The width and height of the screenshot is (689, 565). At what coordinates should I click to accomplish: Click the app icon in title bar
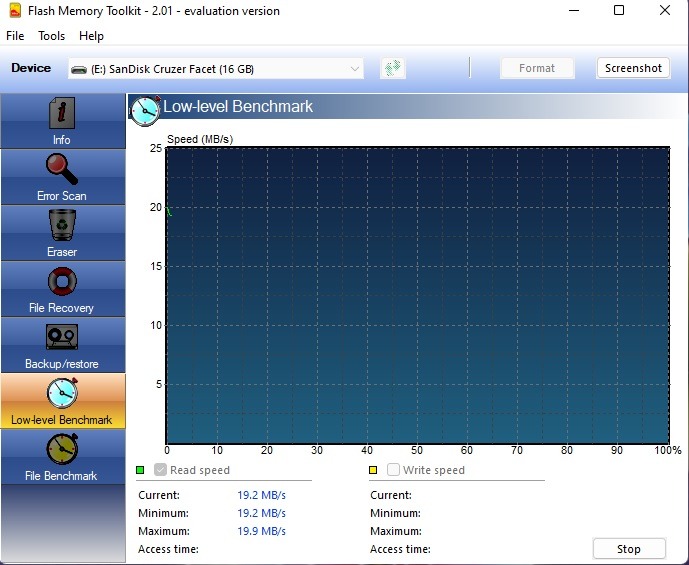click(15, 11)
